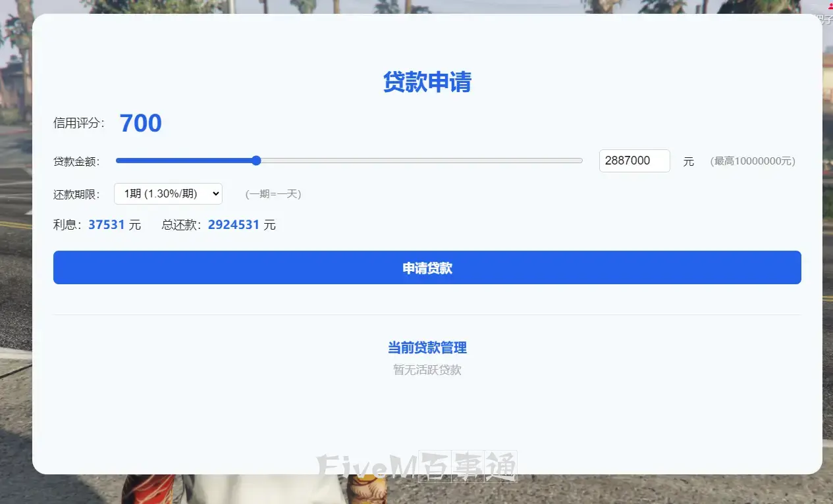Click inside the loan amount input showing 2887000
The height and width of the screenshot is (504, 833).
pyautogui.click(x=633, y=161)
